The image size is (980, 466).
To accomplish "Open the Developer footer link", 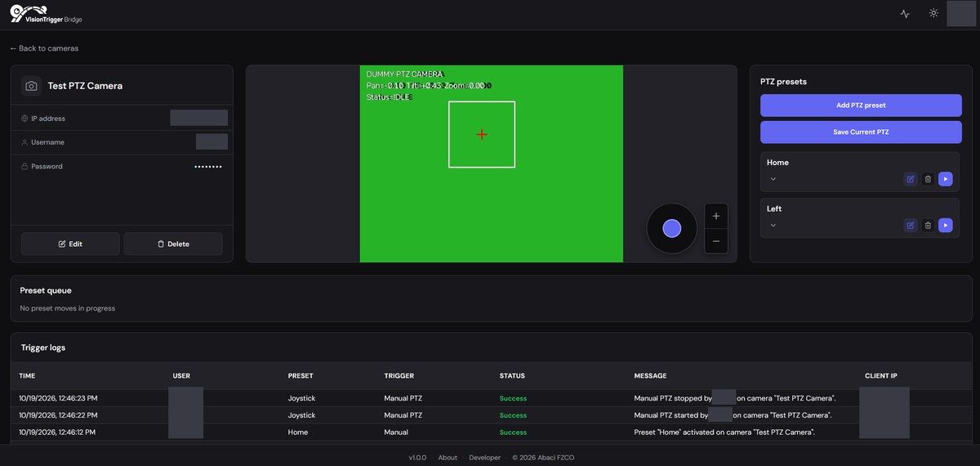I will coord(485,457).
